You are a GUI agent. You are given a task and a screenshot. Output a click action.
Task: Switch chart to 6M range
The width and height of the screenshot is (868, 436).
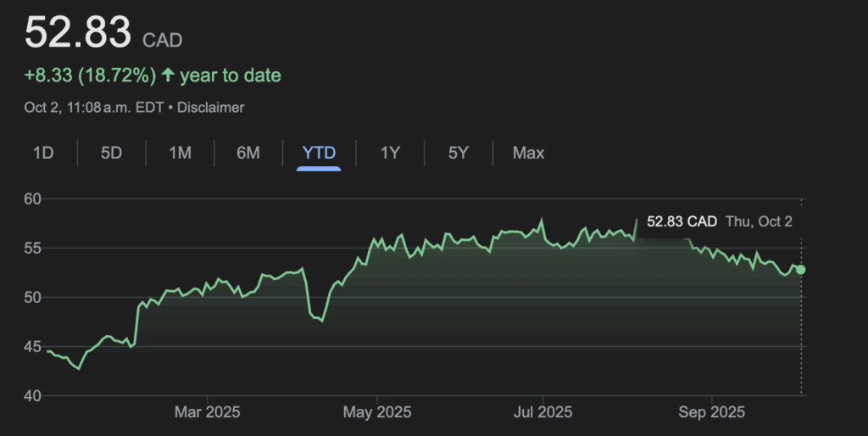click(x=248, y=153)
